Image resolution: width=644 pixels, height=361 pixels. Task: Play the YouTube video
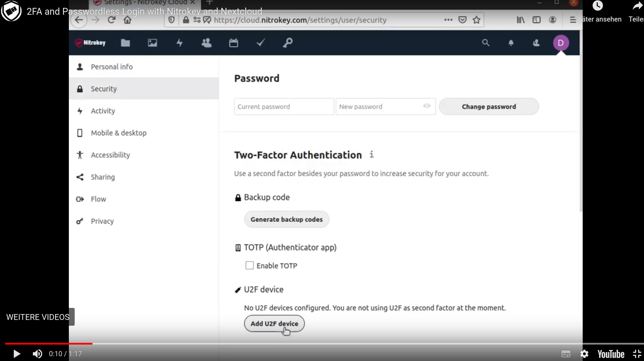[16, 354]
